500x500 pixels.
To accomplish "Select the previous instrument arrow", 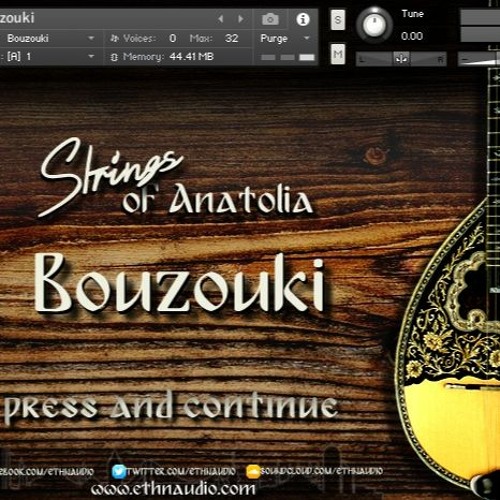I will click(220, 19).
